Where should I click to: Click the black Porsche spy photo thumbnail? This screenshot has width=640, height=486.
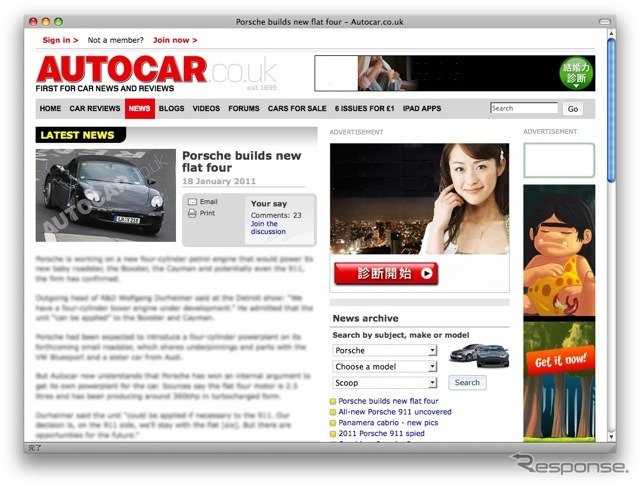coord(106,195)
